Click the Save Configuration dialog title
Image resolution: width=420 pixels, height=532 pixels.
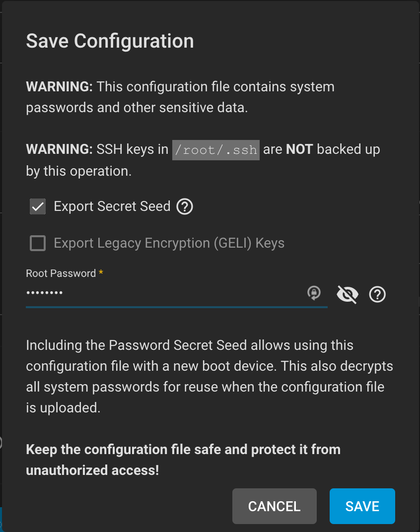pyautogui.click(x=110, y=41)
